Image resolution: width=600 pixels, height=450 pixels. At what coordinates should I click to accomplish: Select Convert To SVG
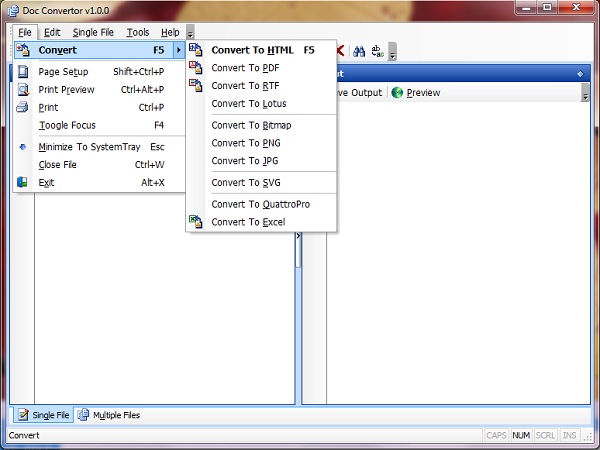261,183
